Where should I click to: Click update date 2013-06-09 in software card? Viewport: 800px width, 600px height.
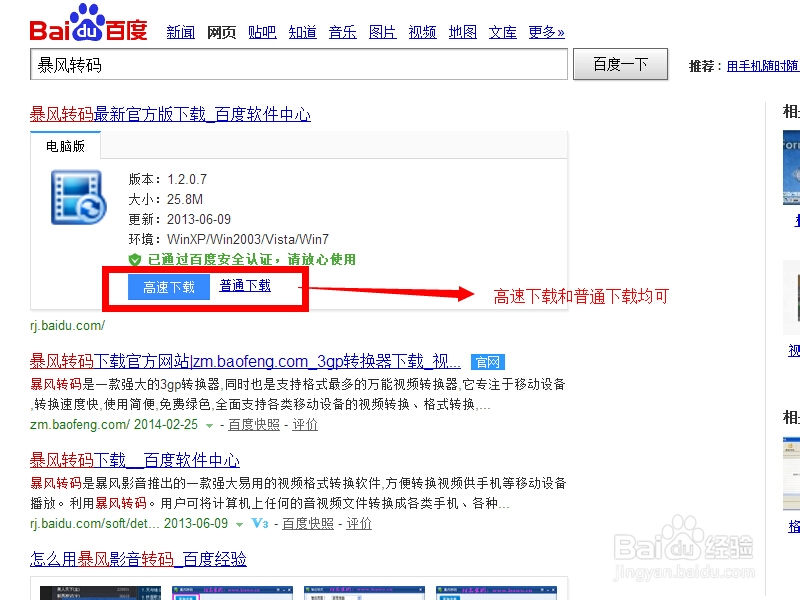tap(199, 219)
